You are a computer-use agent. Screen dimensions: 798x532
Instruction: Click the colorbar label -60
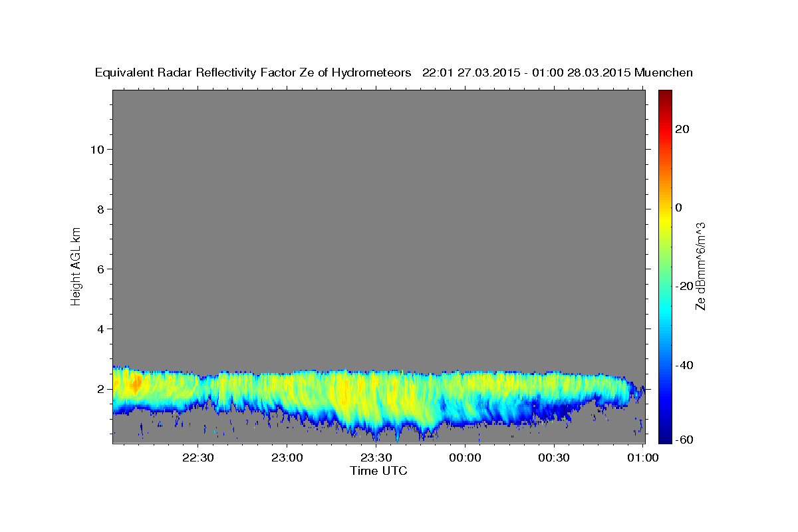[x=684, y=440]
